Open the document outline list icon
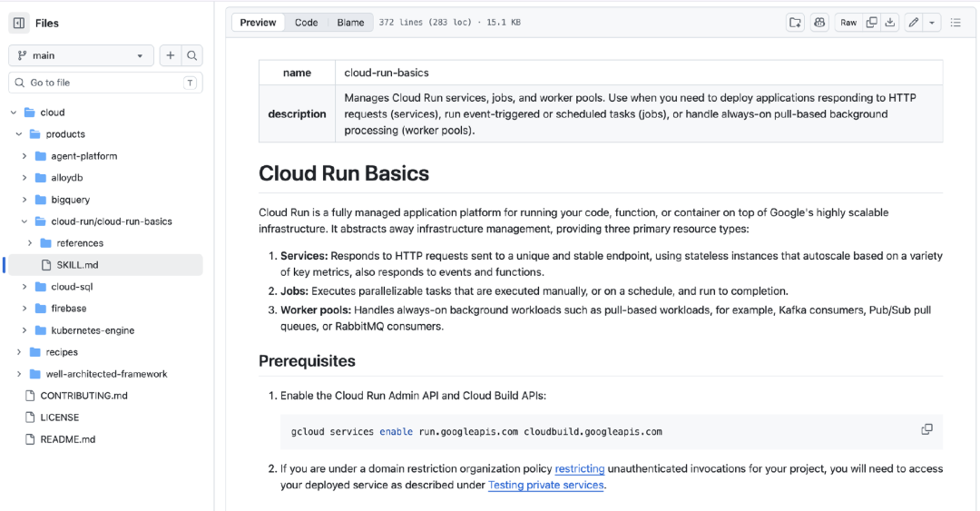980x511 pixels. [955, 23]
